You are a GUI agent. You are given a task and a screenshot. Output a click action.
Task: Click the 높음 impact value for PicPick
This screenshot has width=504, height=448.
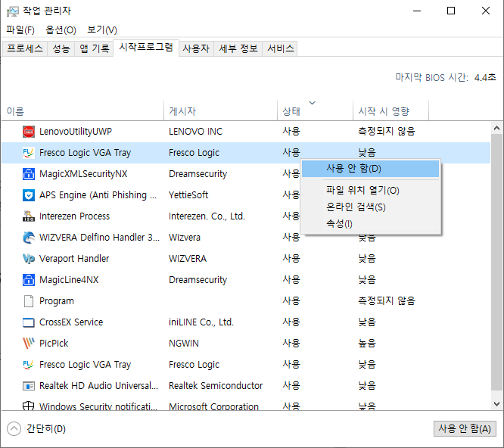pyautogui.click(x=367, y=344)
